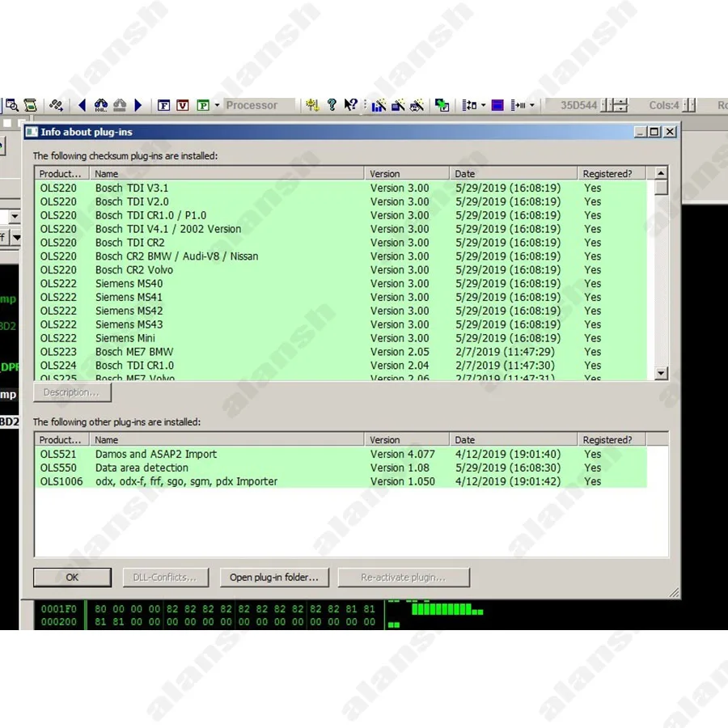Select the Bosch CR2 Volvo row

click(341, 269)
